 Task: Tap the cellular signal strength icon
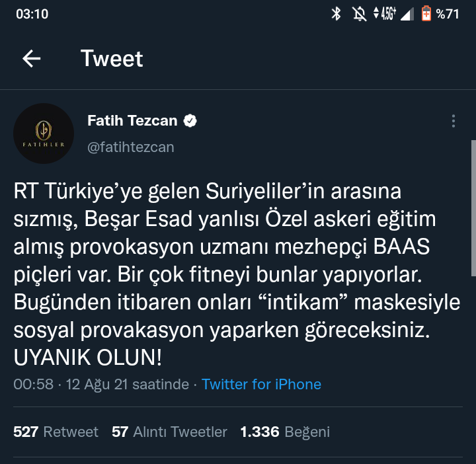coord(407,14)
